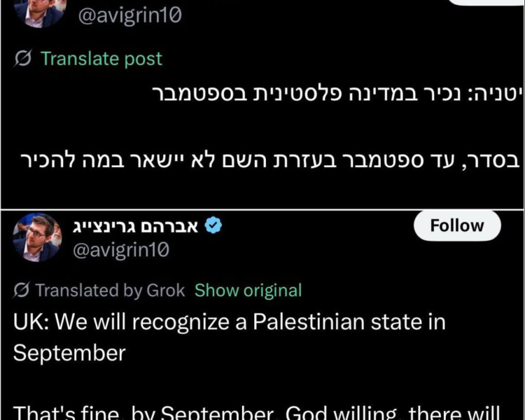Click the second Hebrew line of the upper post

pyautogui.click(x=269, y=161)
